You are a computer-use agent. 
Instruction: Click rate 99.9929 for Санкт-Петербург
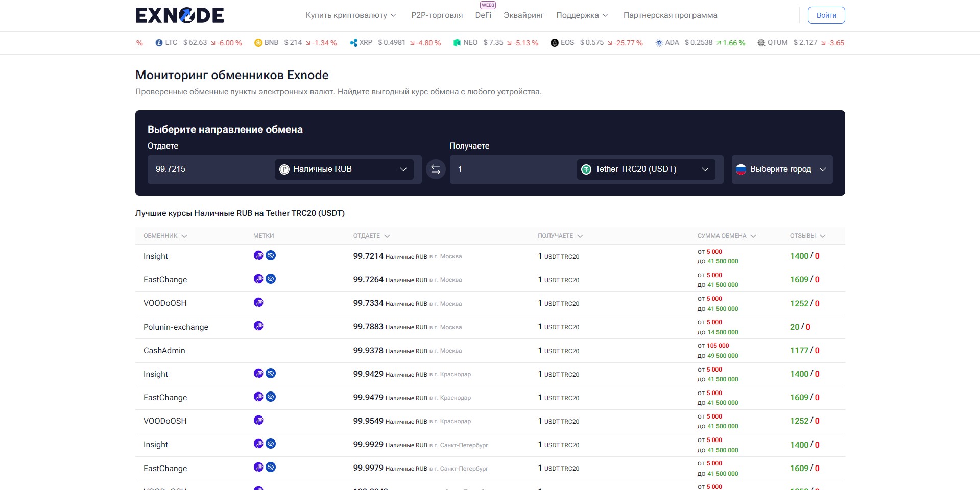coord(368,445)
